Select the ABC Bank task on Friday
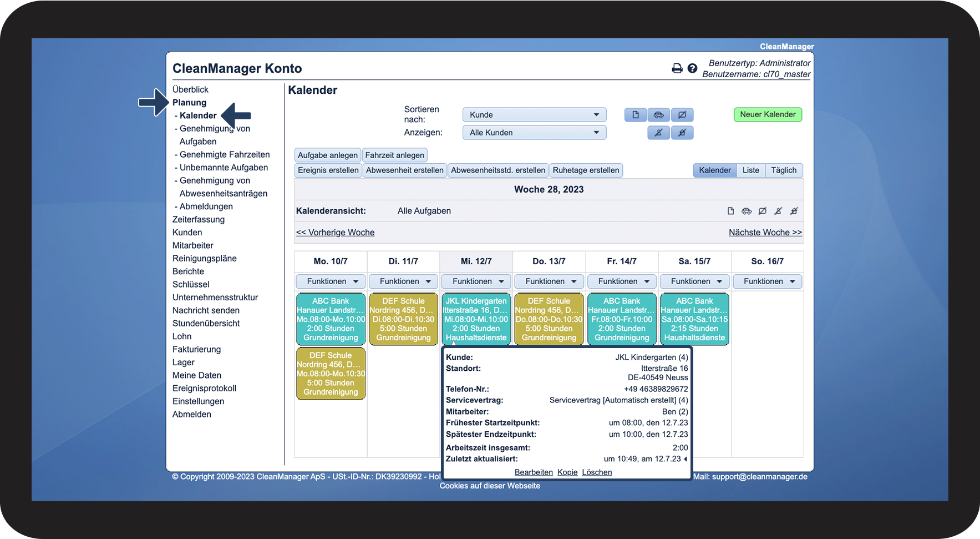 [x=622, y=319]
